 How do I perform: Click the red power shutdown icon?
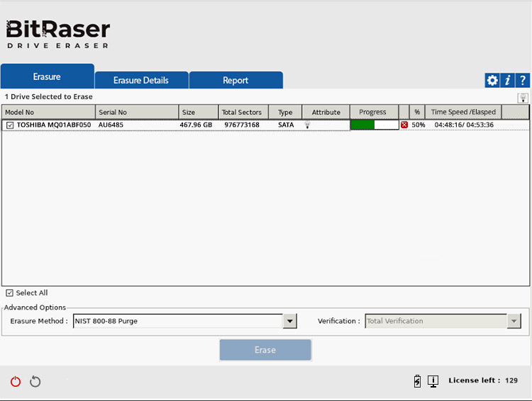(x=16, y=381)
